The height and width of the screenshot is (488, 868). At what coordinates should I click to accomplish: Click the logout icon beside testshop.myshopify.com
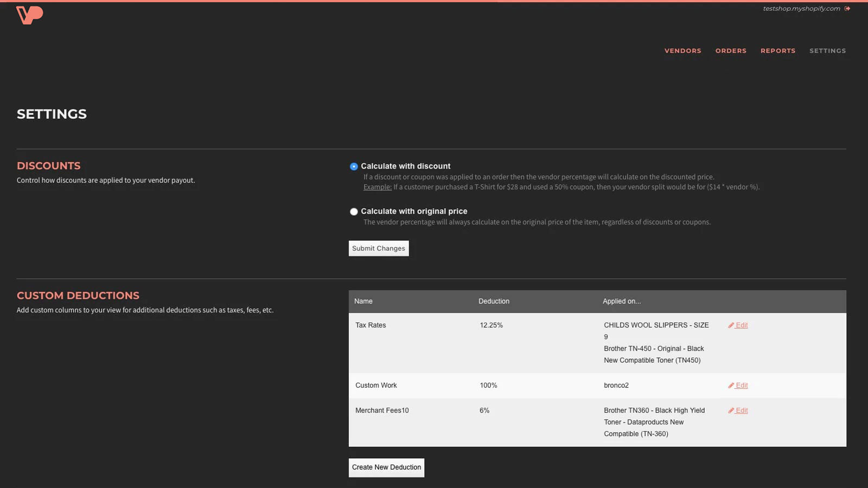pos(846,9)
